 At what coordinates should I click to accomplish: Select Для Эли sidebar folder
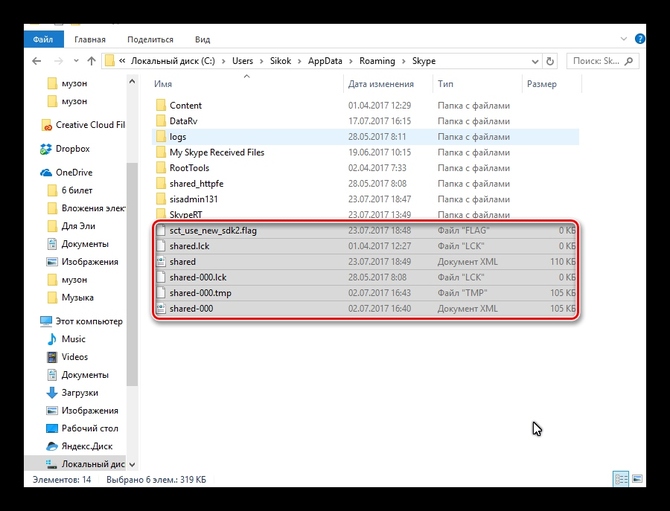coord(71,226)
